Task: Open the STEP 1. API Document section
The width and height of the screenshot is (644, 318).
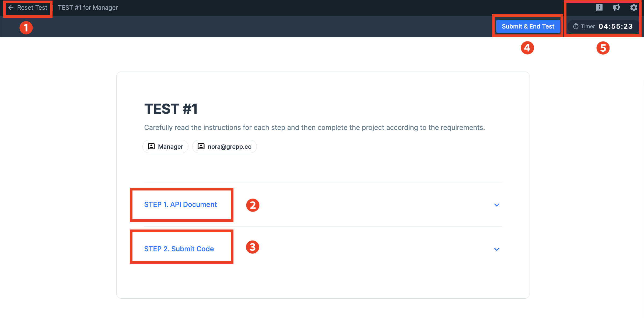Action: [x=180, y=205]
